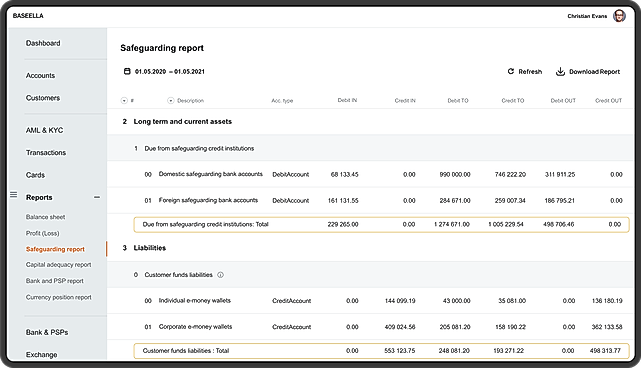The height and width of the screenshot is (368, 641).
Task: Click the 161 131.55 Debit IN value
Action: pyautogui.click(x=343, y=201)
